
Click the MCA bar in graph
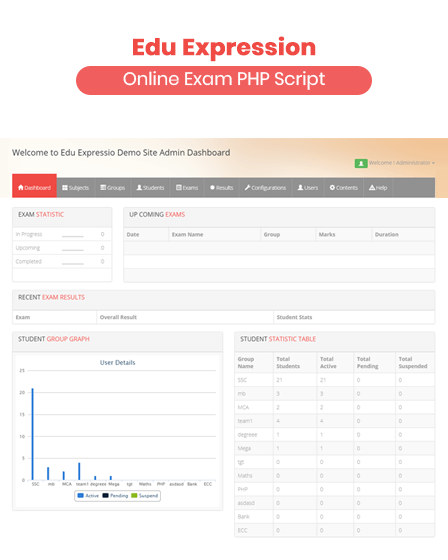click(64, 476)
